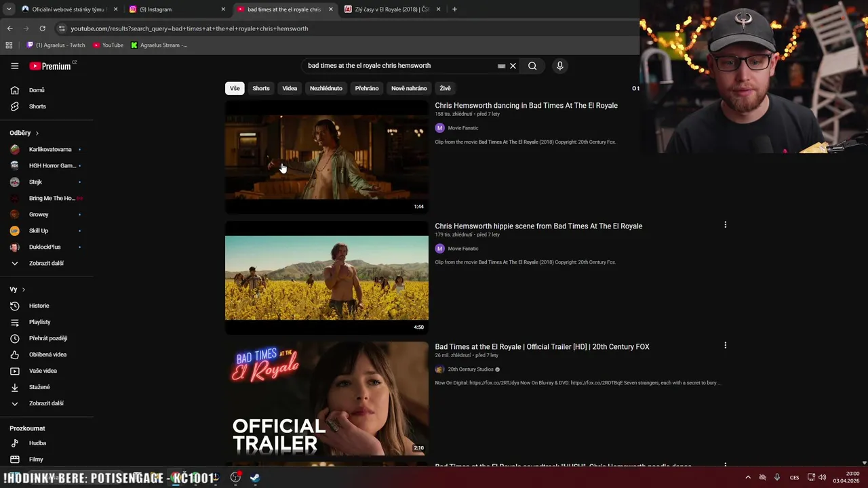Open a new browser tab
The width and height of the screenshot is (868, 488).
[454, 9]
